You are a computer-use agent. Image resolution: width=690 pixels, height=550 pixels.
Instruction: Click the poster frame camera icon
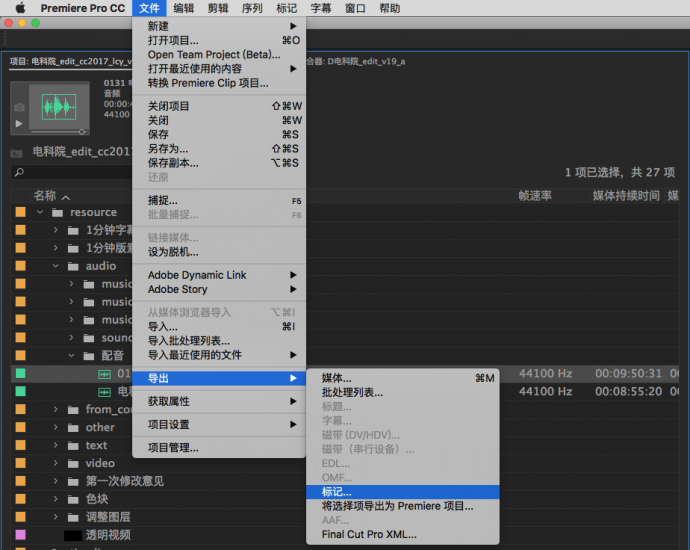point(19,107)
